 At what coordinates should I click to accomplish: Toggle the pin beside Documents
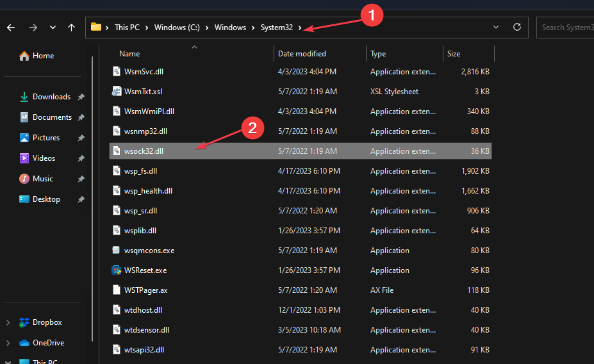pyautogui.click(x=81, y=117)
